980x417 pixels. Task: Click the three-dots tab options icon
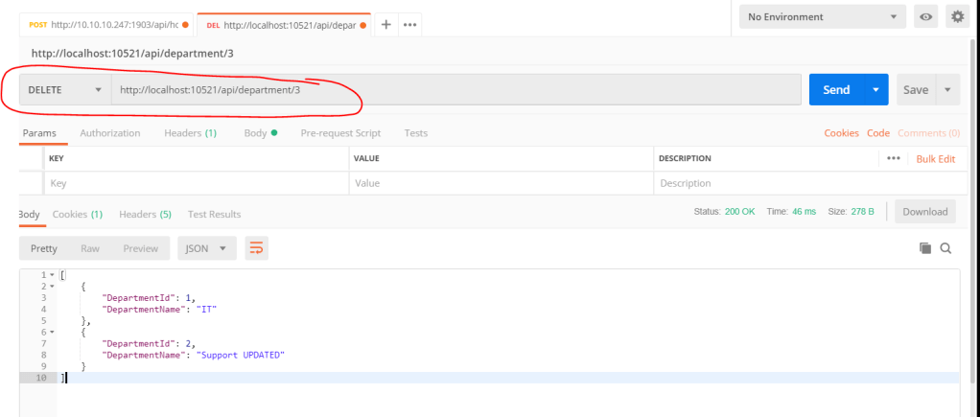409,25
